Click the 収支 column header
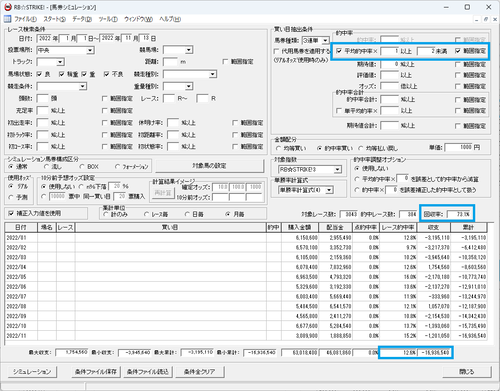The height and width of the screenshot is (391, 500). click(x=433, y=227)
